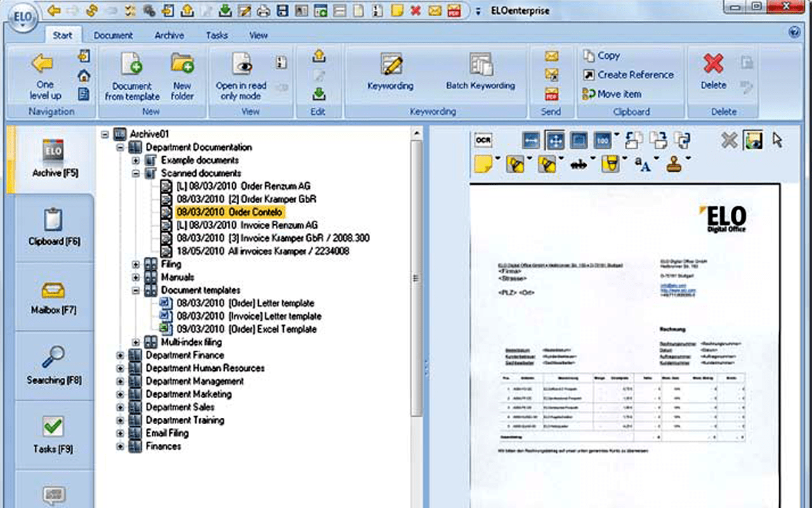Switch to the Tasks ribbon tab
This screenshot has width=812, height=508.
(x=217, y=36)
